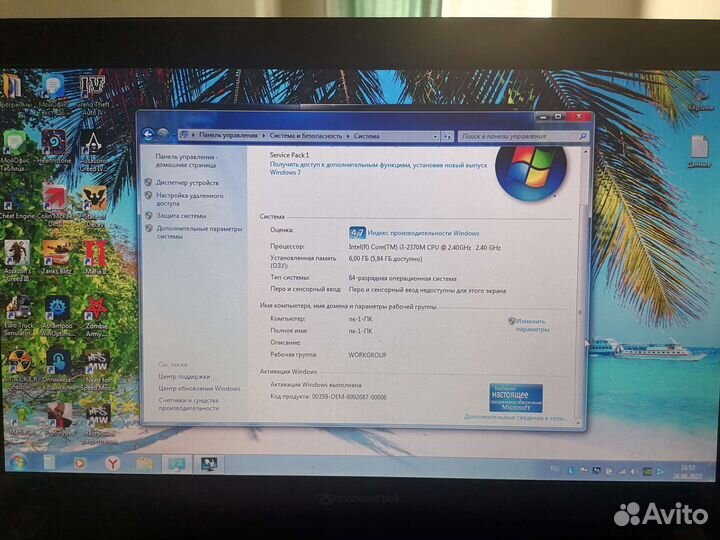
Task: Open the Zombie Army desktop shortcut
Action: click(96, 317)
